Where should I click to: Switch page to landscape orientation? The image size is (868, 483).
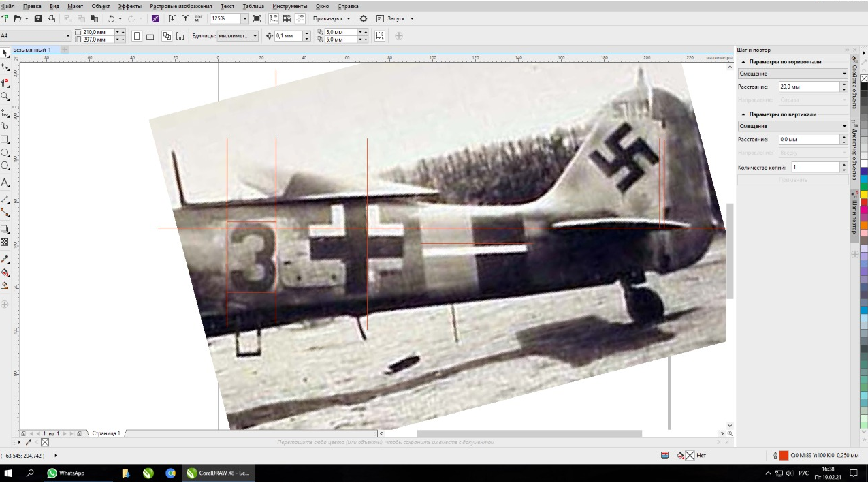point(150,36)
